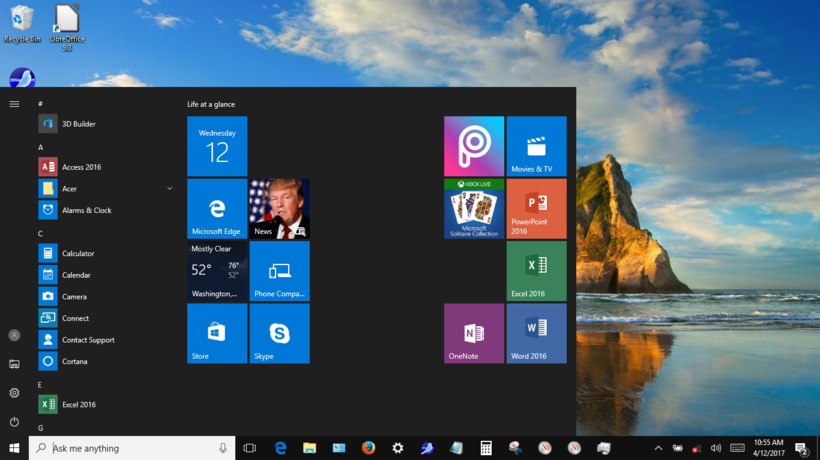This screenshot has width=820, height=460.
Task: Open the Phone Companion tile
Action: pos(280,271)
